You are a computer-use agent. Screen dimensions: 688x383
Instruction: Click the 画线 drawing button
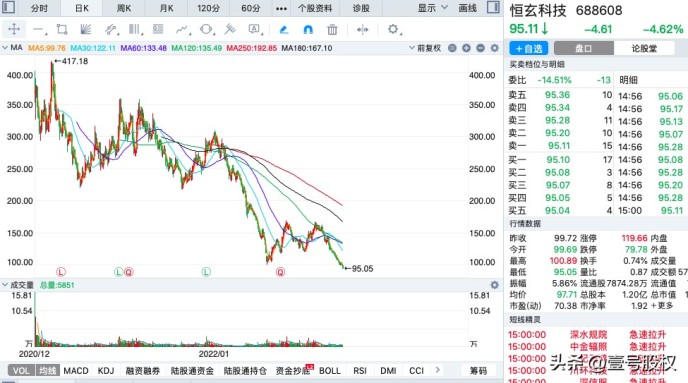tap(467, 8)
